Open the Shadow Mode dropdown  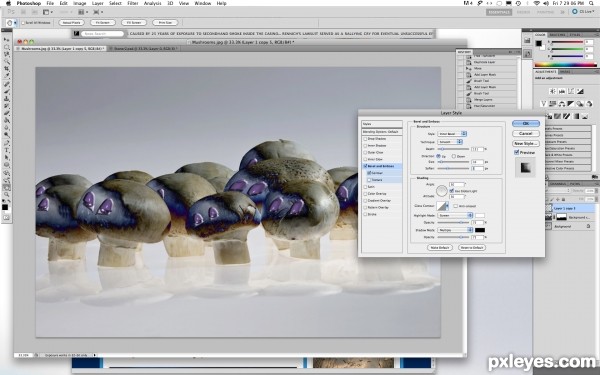pos(455,230)
